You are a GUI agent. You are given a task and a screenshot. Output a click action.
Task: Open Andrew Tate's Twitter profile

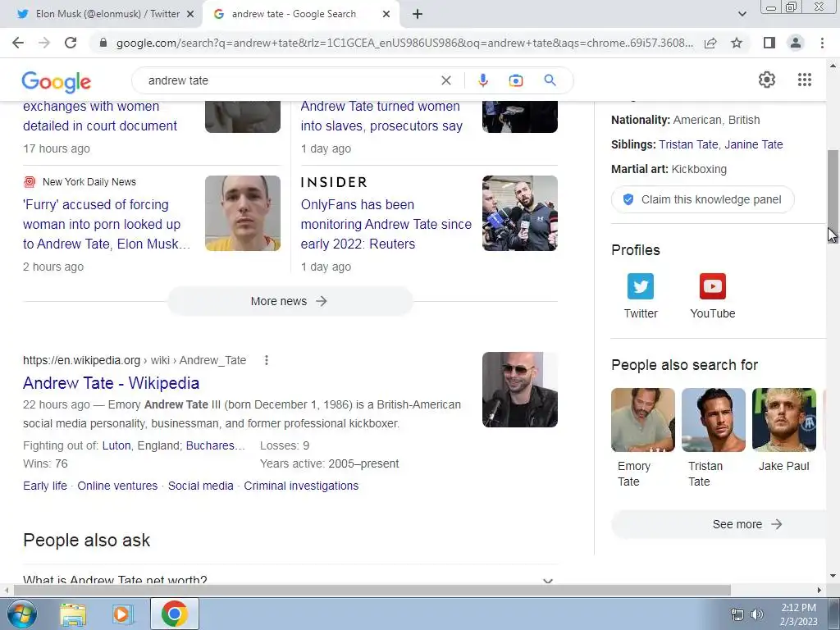point(640,296)
